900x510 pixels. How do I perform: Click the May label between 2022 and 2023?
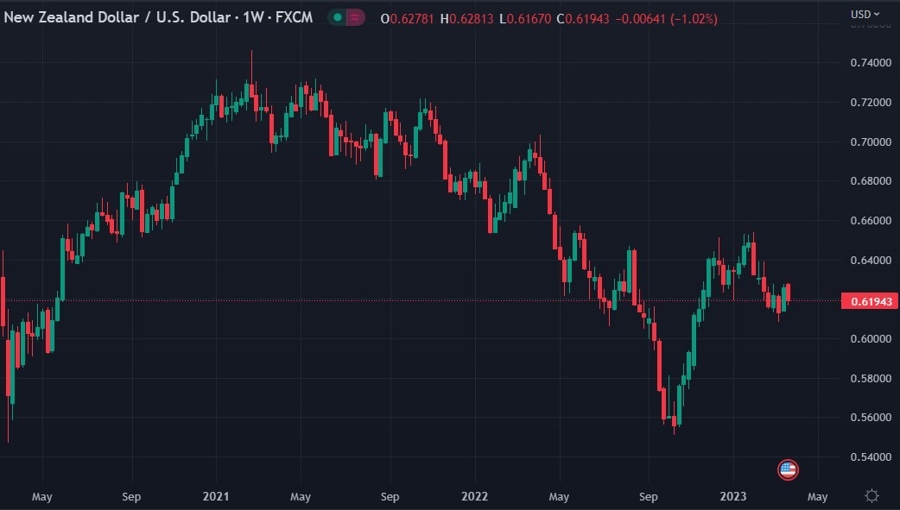[558, 496]
